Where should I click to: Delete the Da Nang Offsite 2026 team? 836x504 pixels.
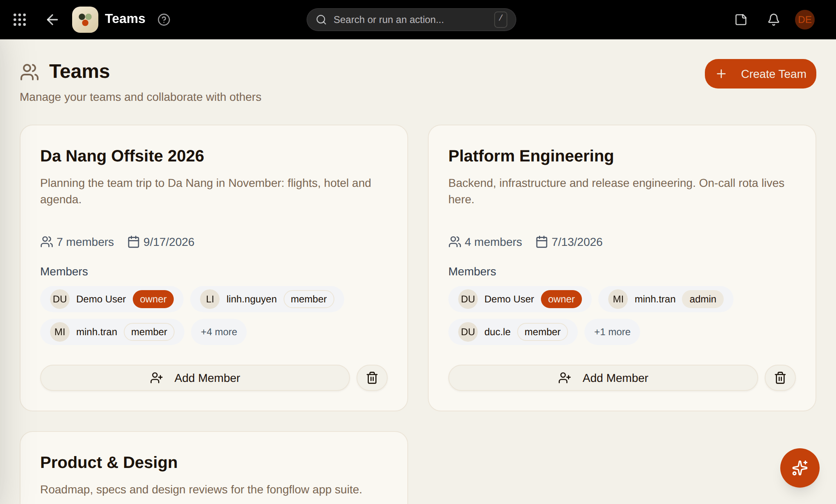click(372, 378)
